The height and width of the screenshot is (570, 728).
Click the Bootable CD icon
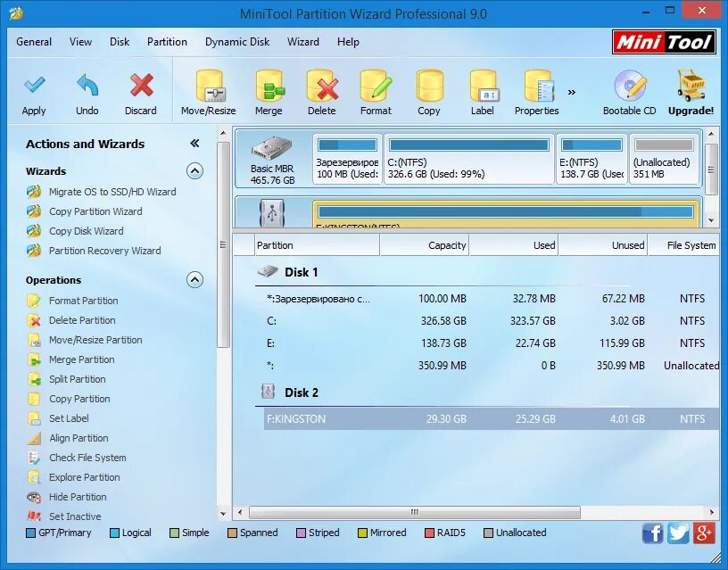[630, 86]
